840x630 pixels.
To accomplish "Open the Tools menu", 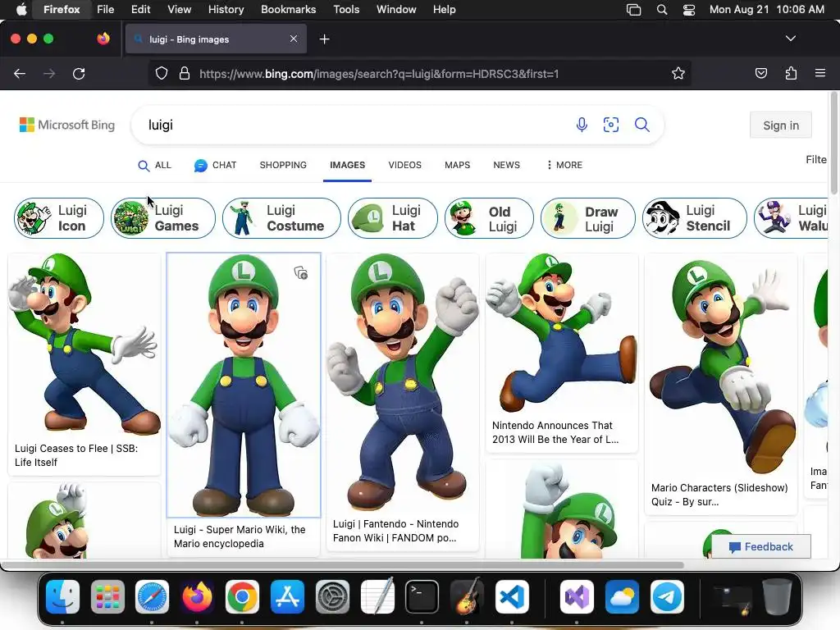I will coord(346,10).
